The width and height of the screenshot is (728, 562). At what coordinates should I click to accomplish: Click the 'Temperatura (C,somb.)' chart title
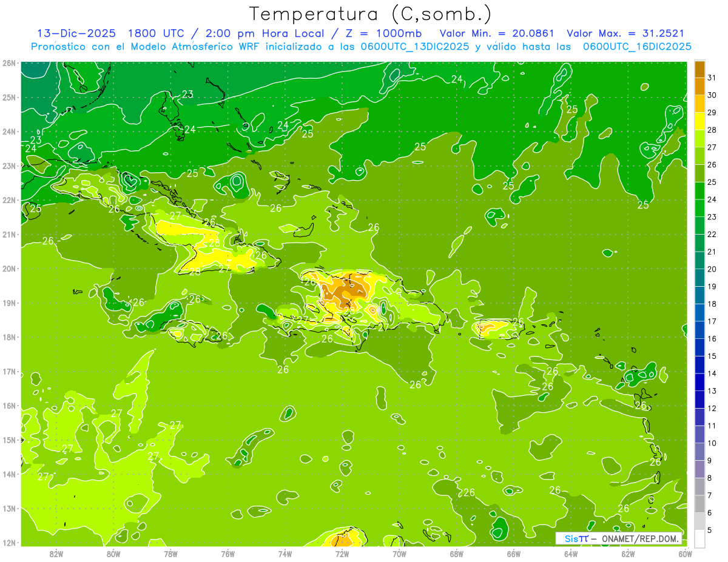371,14
